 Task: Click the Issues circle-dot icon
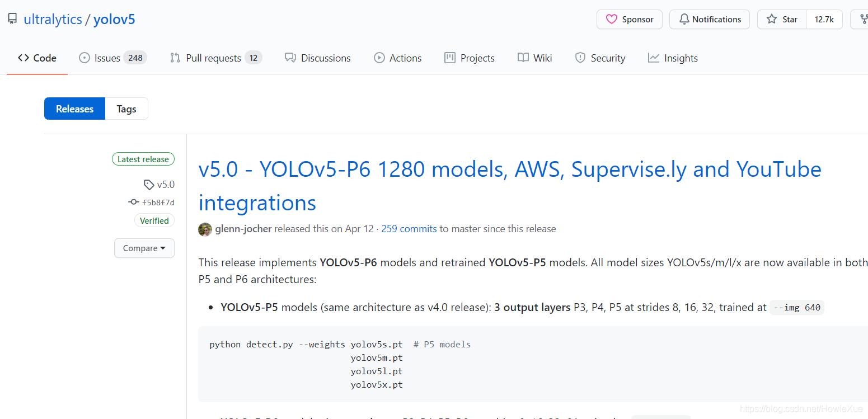pyautogui.click(x=85, y=58)
